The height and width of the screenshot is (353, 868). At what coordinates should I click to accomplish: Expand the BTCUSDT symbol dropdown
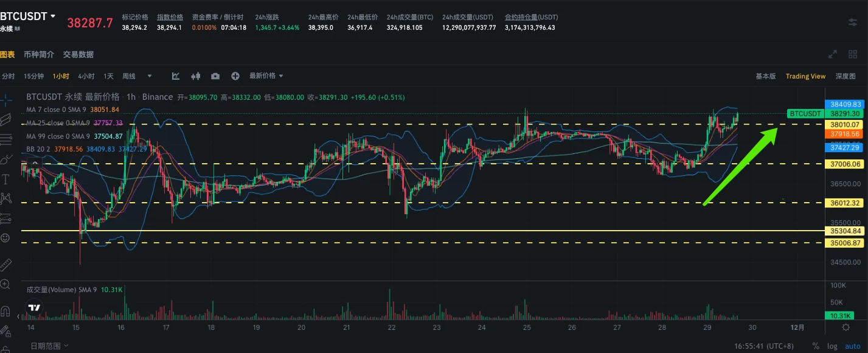pos(53,16)
